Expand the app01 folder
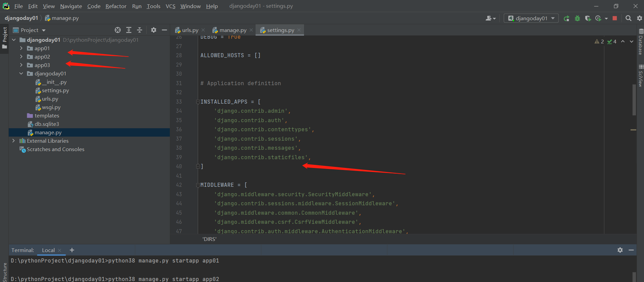644x282 pixels. tap(21, 48)
